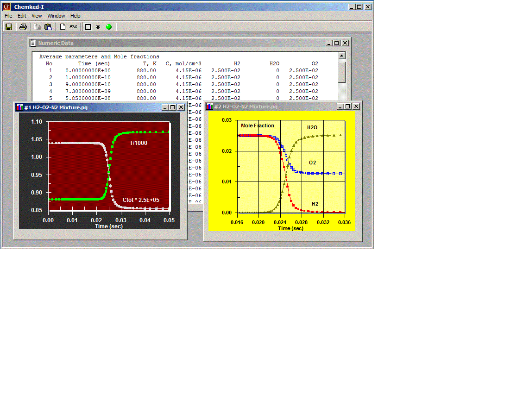The image size is (523, 420).
Task: Open the Help menu
Action: tap(75, 16)
